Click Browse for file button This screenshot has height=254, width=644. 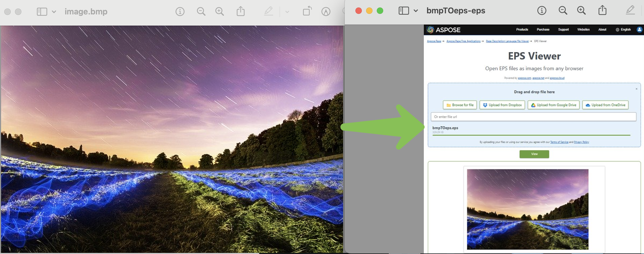460,105
